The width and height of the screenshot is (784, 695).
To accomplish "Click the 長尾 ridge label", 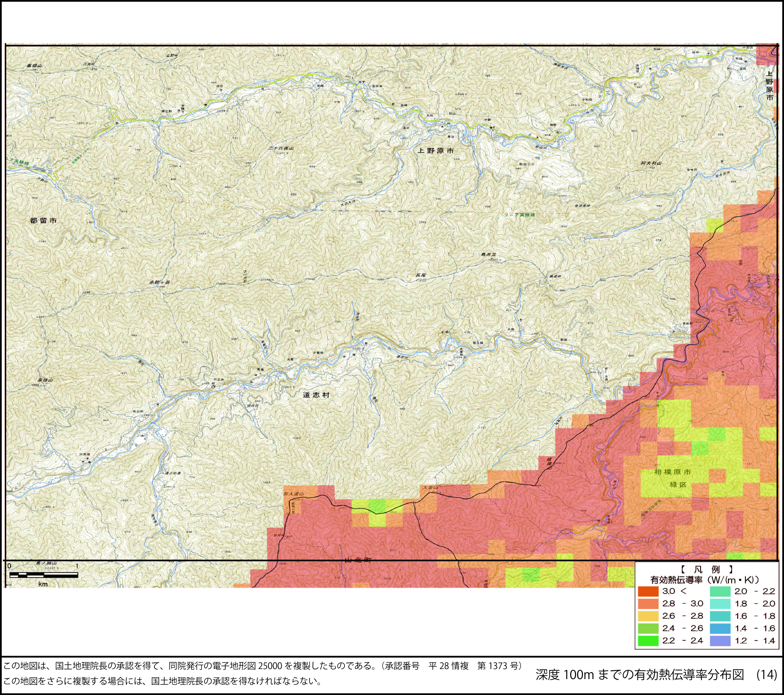I will (x=421, y=276).
